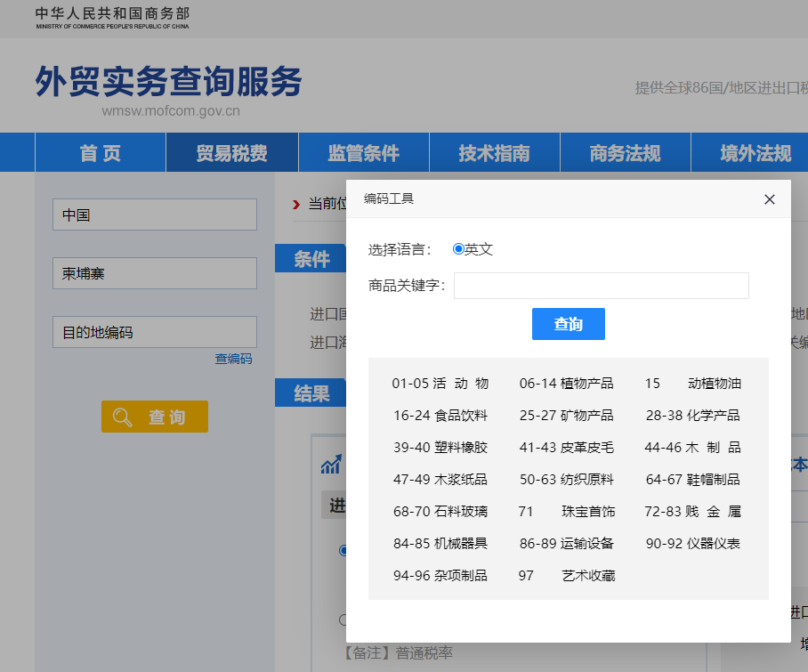Click the 柬埔寨 destination country field
This screenshot has width=808, height=672.
coord(155,273)
